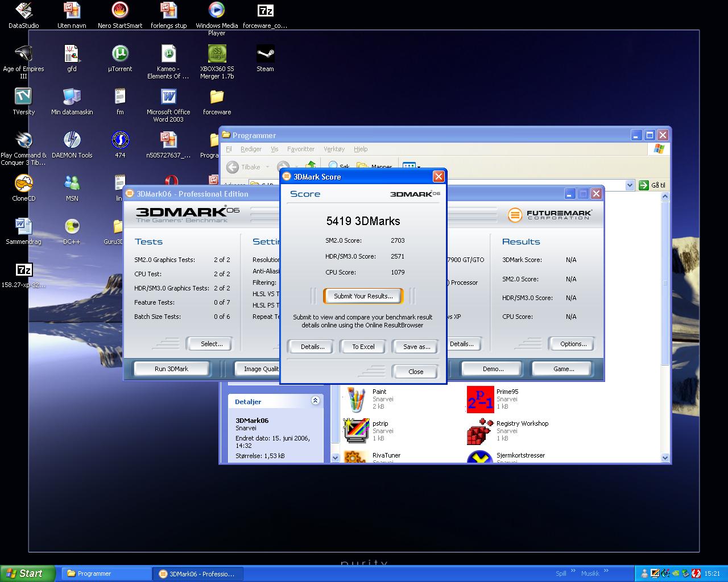Image resolution: width=728 pixels, height=582 pixels.
Task: Select the Windows Media Player shortcut
Action: (217, 19)
